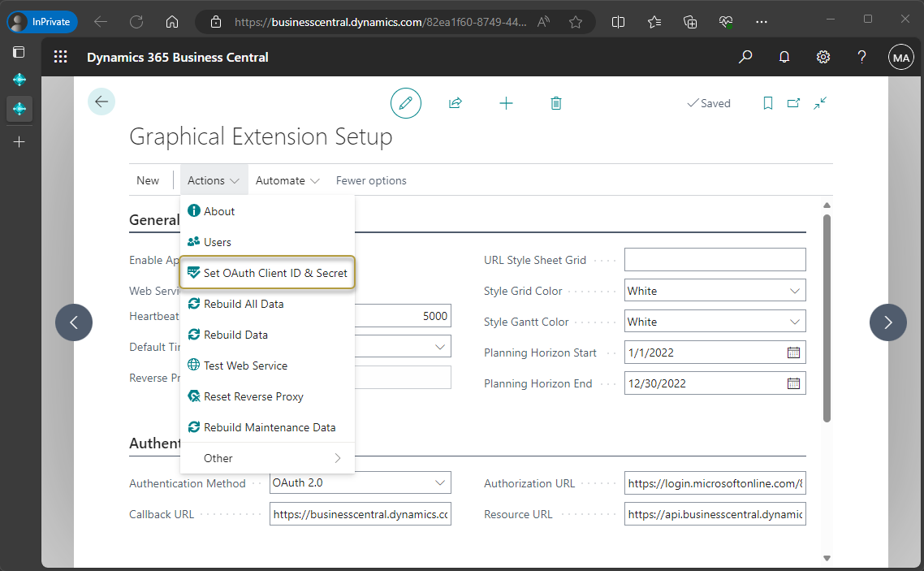Click the URL Style Sheet Grid field
This screenshot has height=571, width=924.
[x=715, y=260]
